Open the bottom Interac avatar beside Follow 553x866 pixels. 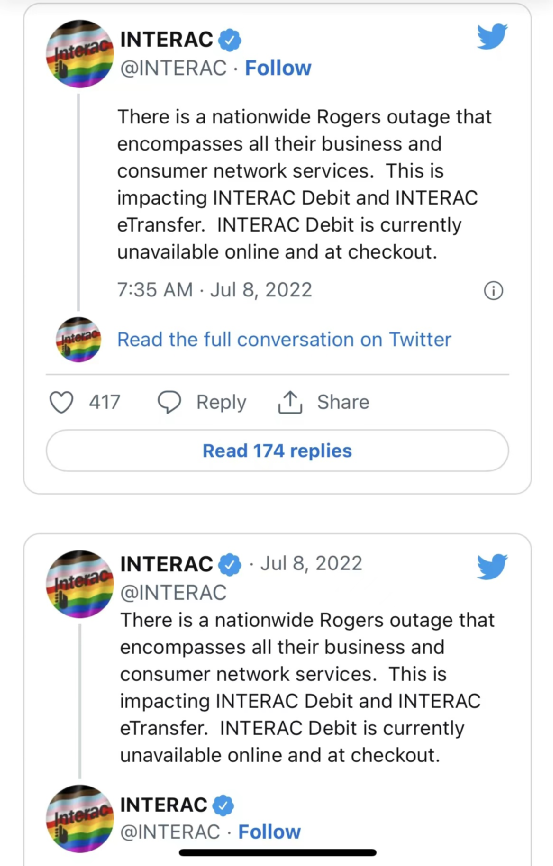coord(80,819)
